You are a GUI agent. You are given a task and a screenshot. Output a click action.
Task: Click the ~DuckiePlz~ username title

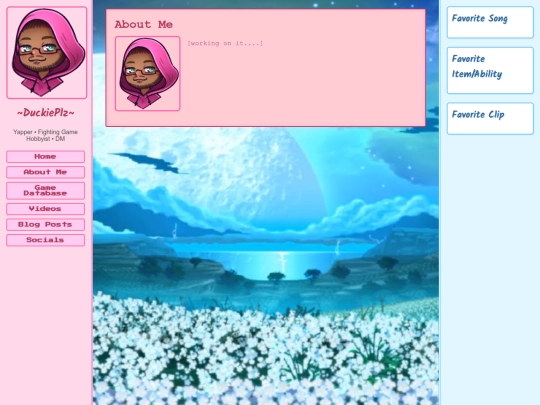pos(46,113)
